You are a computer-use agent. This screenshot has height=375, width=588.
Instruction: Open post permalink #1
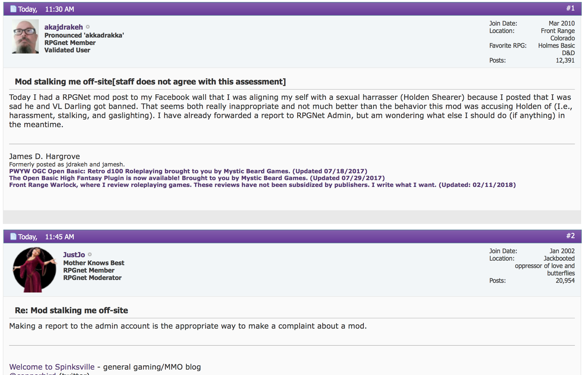tap(570, 8)
